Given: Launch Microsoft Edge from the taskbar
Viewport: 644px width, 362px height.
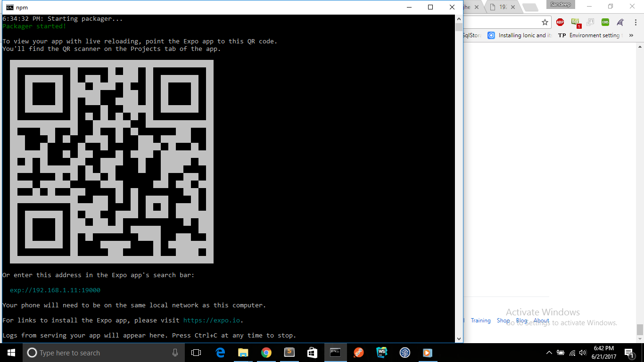Looking at the screenshot, I should point(220,353).
